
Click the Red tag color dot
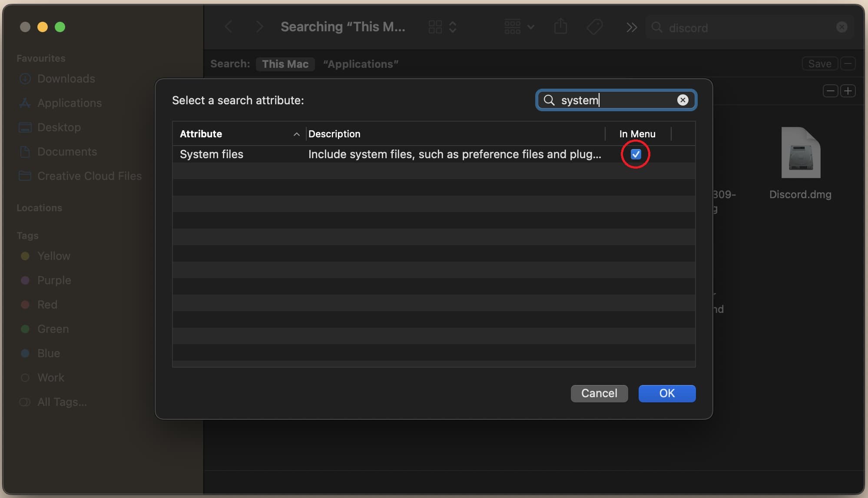[25, 305]
